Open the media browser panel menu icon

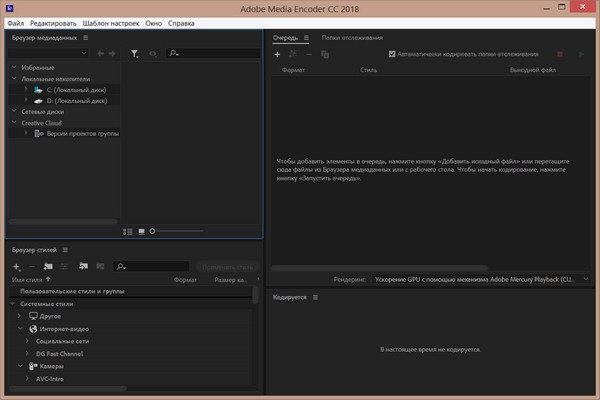85,37
